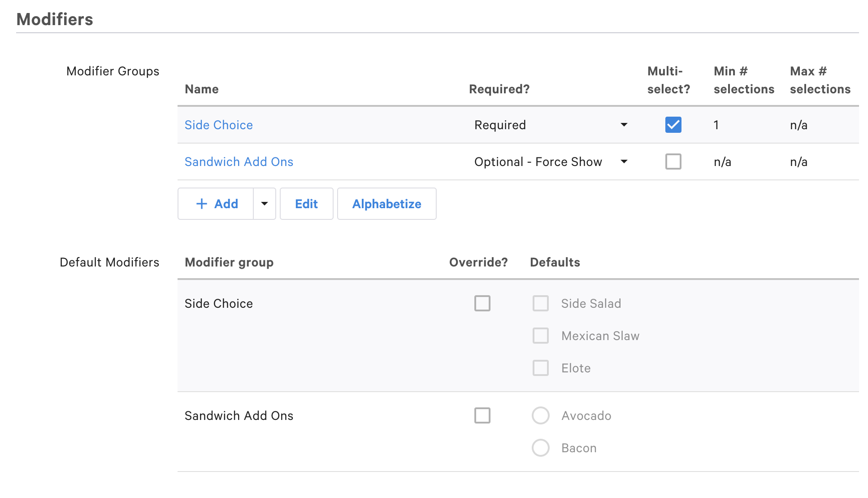Select the Bacon radio button
The image size is (868, 498).
[x=541, y=448]
